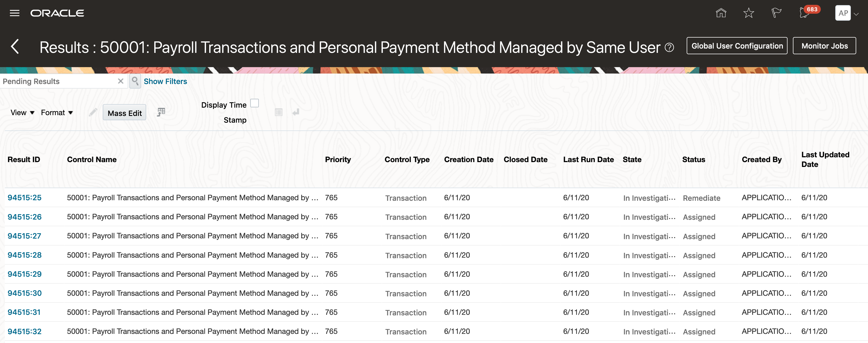The image size is (868, 343).
Task: Open Global User Configuration
Action: click(x=737, y=46)
